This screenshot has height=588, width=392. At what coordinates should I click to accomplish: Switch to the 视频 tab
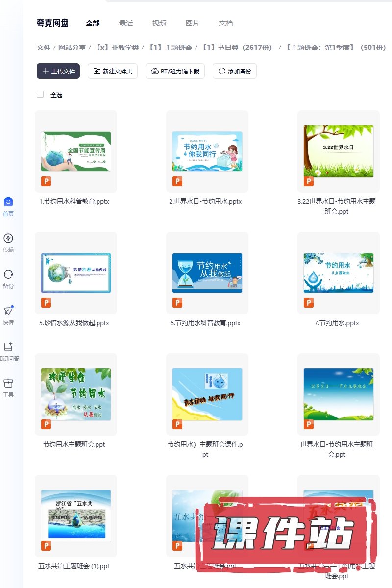[x=159, y=23]
